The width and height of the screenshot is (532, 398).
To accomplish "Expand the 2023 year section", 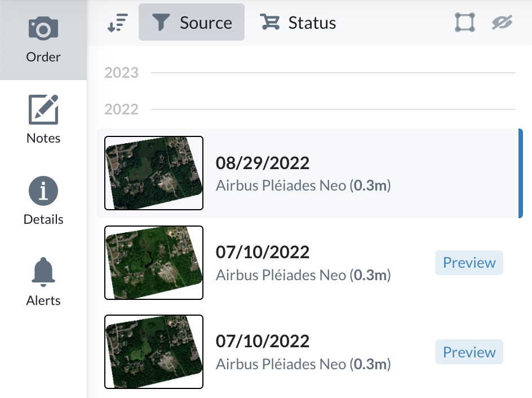I will pos(122,73).
